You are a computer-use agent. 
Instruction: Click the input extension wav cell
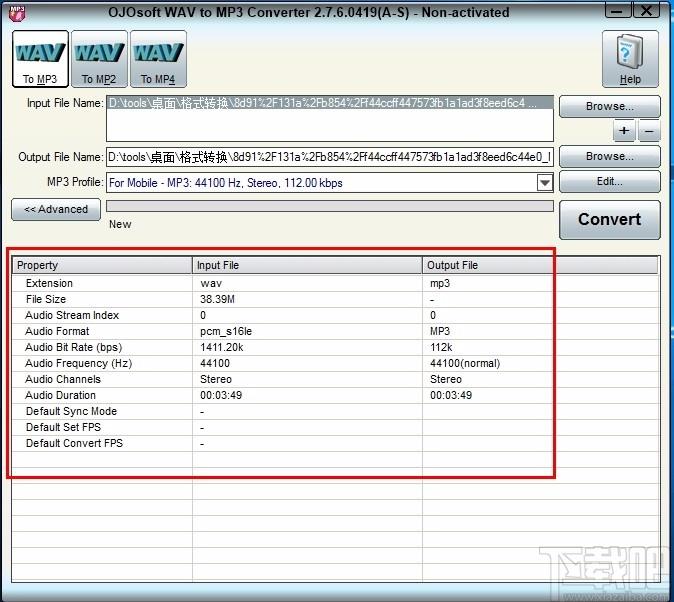211,284
